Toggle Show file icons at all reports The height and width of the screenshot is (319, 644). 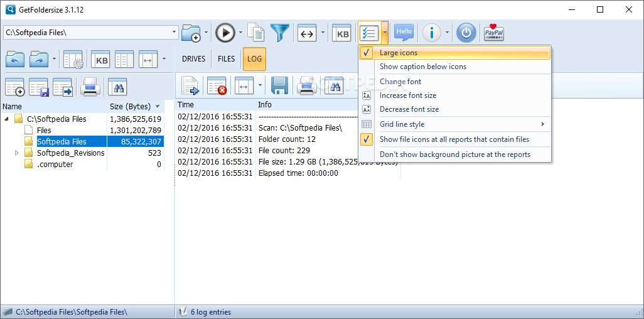[x=454, y=139]
